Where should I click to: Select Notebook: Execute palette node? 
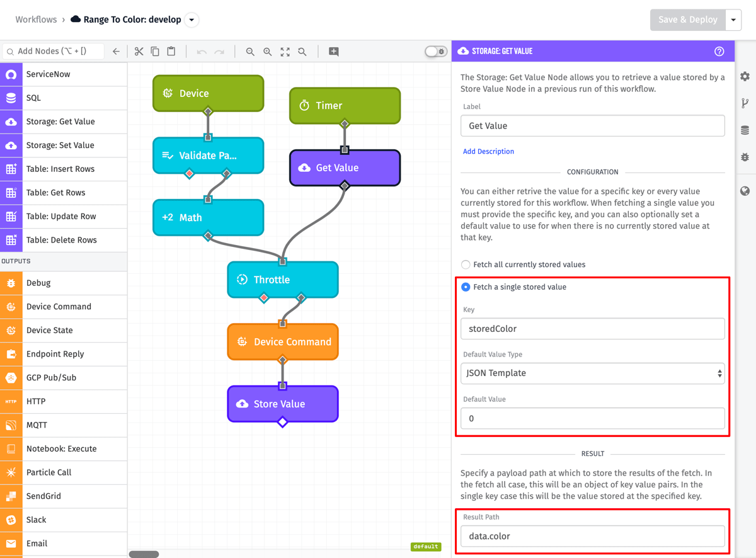(x=64, y=449)
